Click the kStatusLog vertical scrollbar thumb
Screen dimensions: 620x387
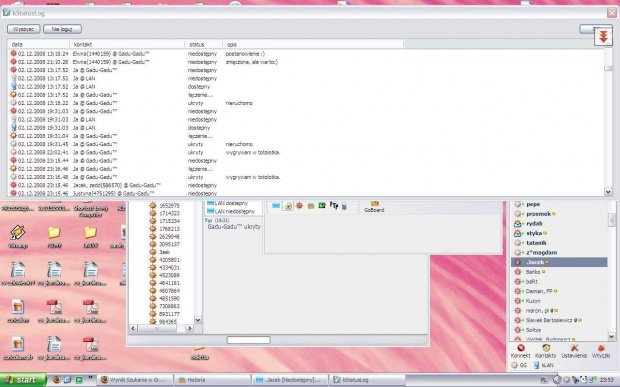pyautogui.click(x=608, y=68)
